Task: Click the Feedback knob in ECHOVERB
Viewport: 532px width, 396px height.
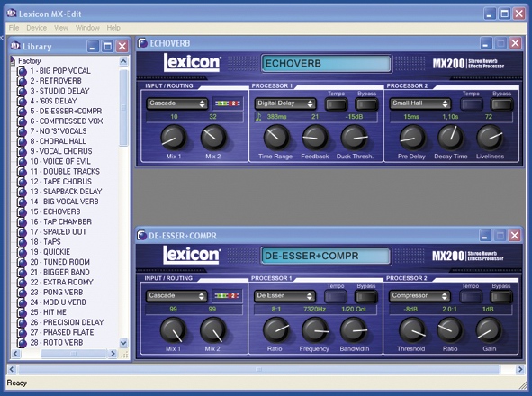Action: [315, 138]
